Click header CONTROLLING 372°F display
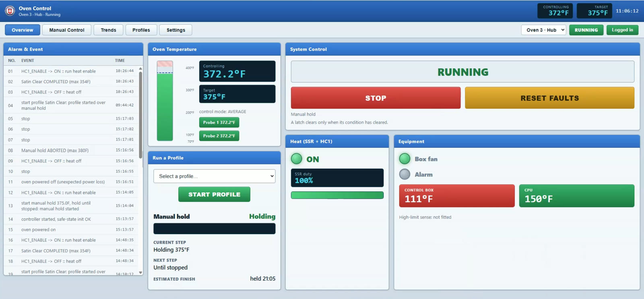 pyautogui.click(x=555, y=11)
